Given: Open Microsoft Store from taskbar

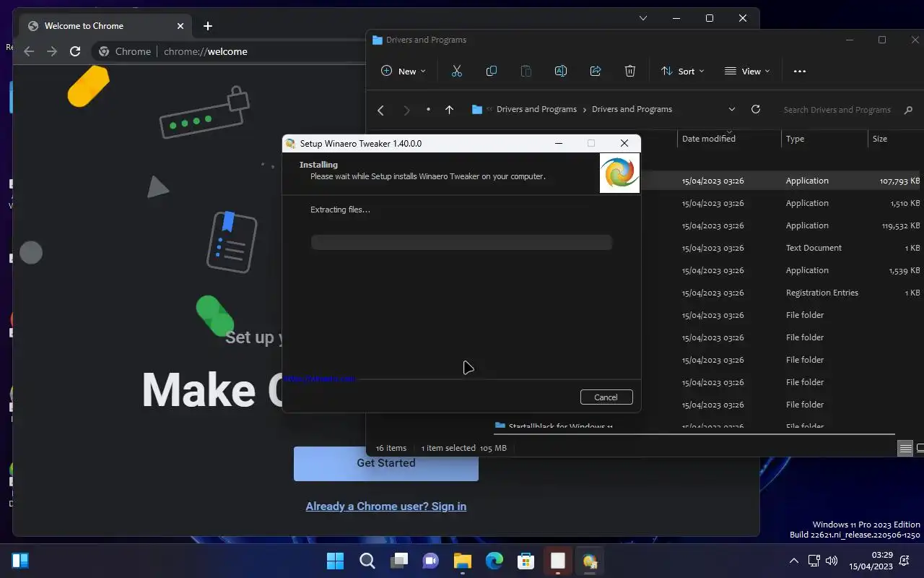Looking at the screenshot, I should 526,561.
